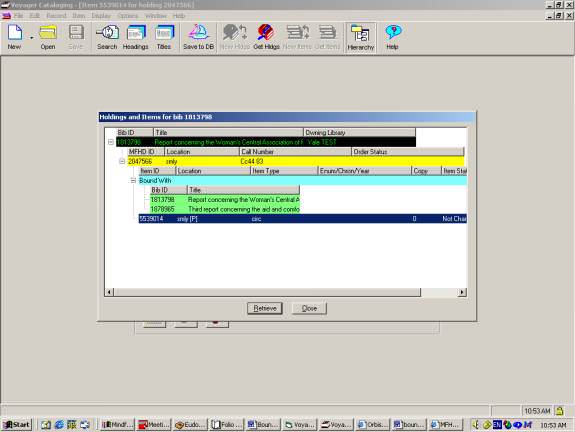Click the Search toolbar icon
Screen dimensions: 575x432
tap(107, 32)
